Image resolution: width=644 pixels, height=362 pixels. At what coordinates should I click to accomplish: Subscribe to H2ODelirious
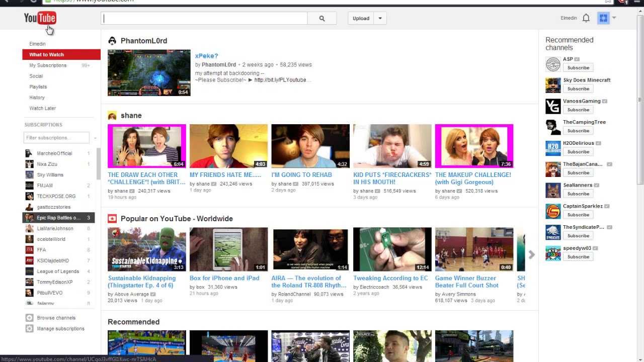click(578, 152)
